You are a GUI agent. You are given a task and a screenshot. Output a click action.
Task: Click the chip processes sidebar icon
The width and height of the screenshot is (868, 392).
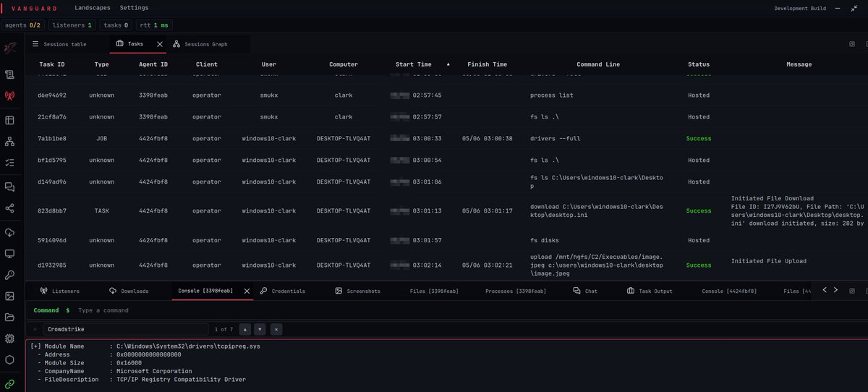coord(10,338)
